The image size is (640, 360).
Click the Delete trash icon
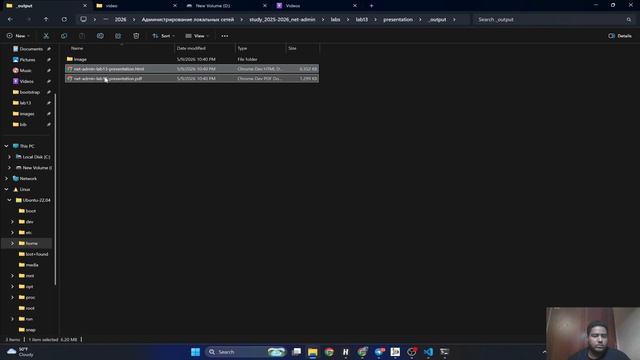136,36
